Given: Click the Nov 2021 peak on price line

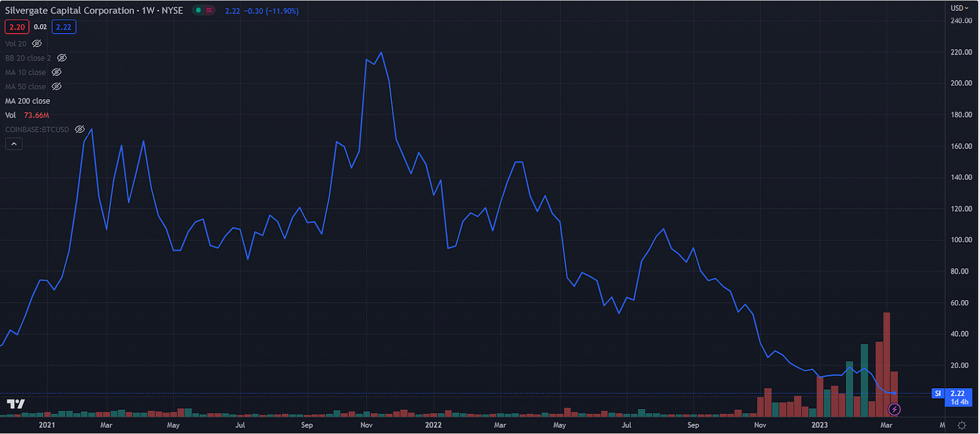Looking at the screenshot, I should click(x=382, y=52).
